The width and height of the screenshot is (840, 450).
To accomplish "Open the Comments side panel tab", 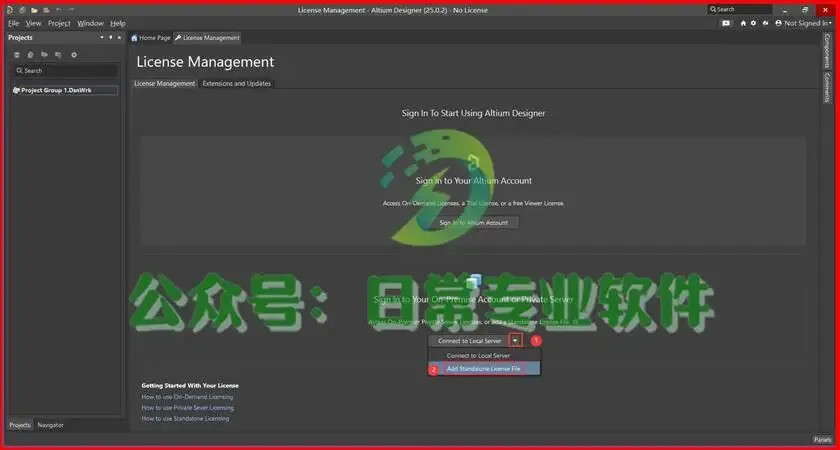I will click(827, 87).
